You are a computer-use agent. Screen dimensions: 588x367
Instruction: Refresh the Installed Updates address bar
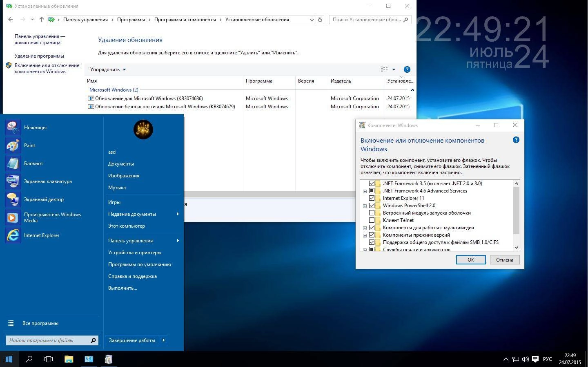(320, 20)
